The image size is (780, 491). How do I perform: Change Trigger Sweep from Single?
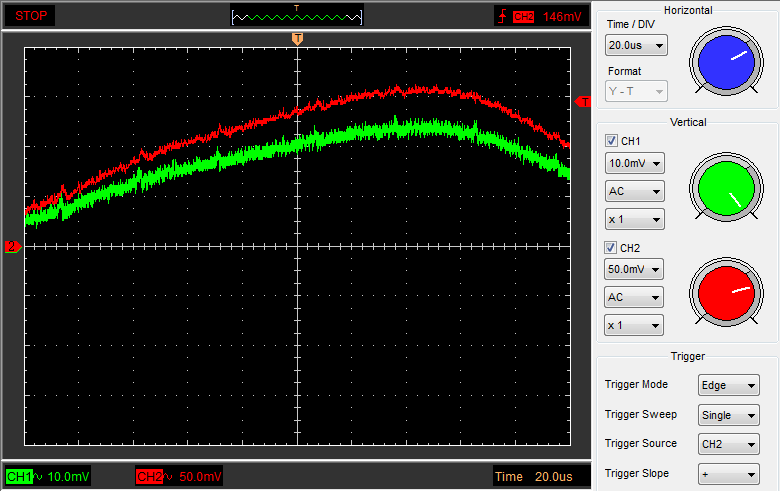pyautogui.click(x=728, y=415)
